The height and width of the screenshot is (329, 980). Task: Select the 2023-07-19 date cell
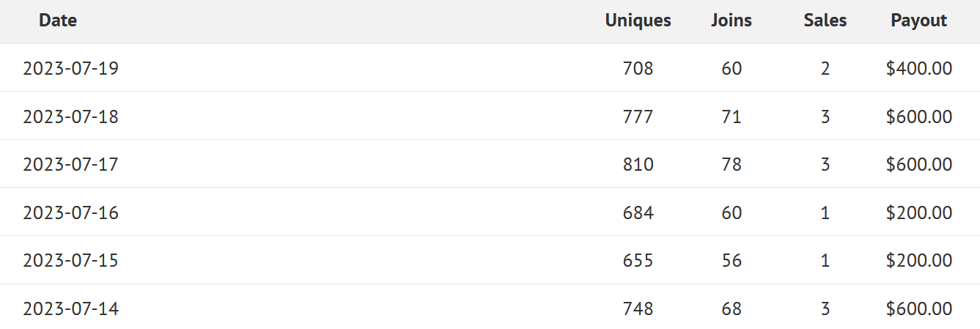pos(70,69)
